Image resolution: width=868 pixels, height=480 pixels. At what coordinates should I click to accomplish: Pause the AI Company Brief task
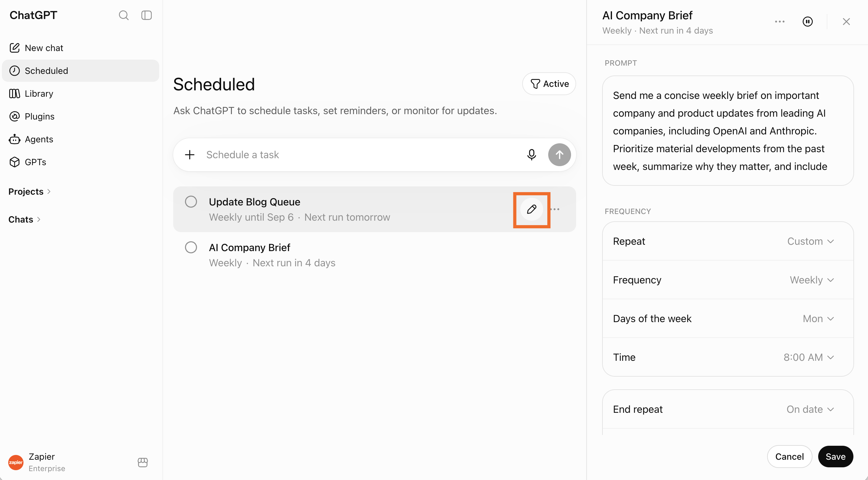click(808, 22)
